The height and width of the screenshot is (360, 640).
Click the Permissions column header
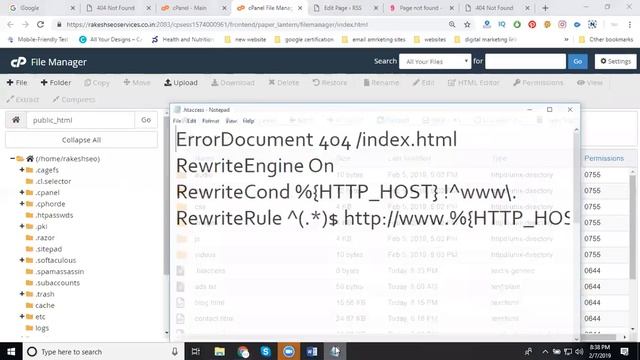coord(604,158)
